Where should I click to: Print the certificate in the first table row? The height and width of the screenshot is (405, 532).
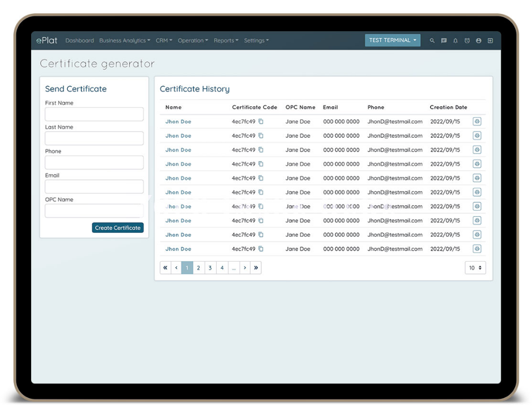tap(477, 122)
